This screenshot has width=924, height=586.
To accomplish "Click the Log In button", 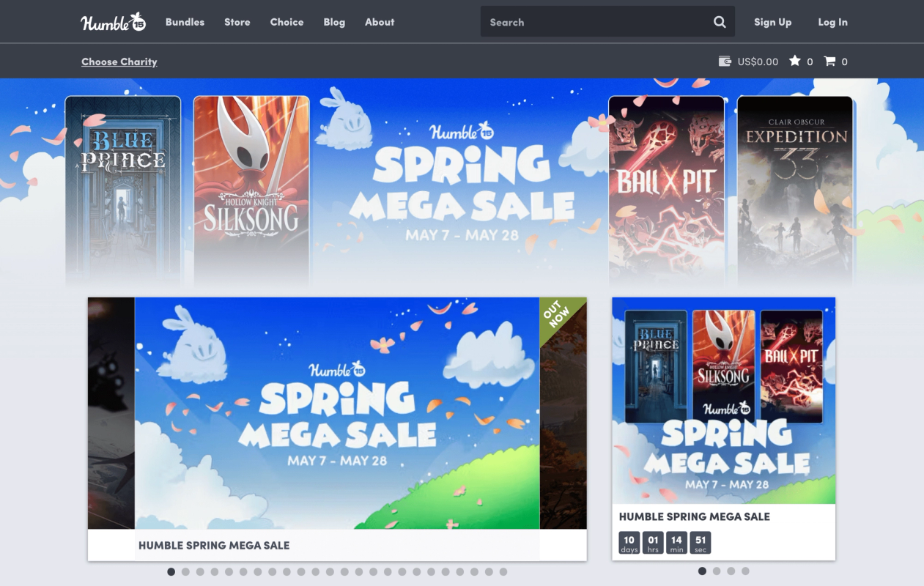I will (x=832, y=22).
